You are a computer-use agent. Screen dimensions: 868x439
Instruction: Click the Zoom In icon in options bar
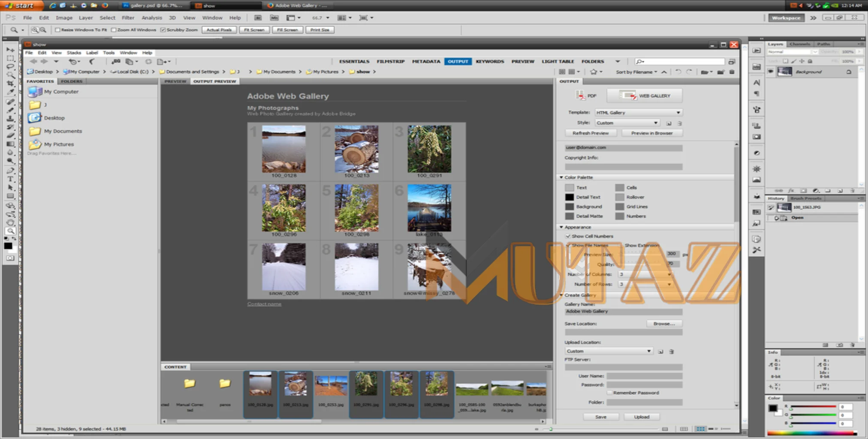[x=35, y=30]
